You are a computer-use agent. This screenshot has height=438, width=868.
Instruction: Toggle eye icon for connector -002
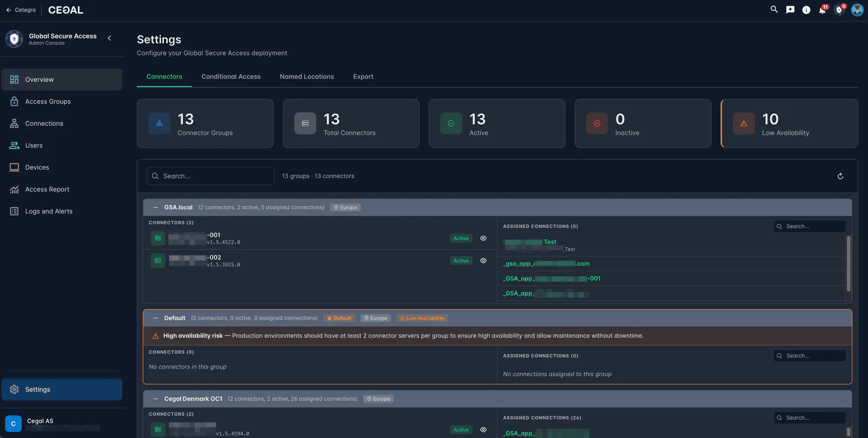pyautogui.click(x=483, y=260)
